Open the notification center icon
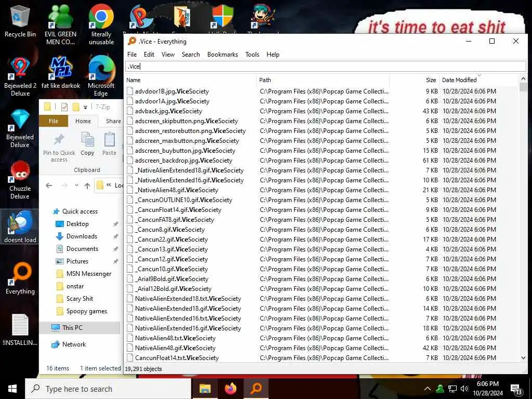This screenshot has width=532, height=399. click(x=516, y=390)
